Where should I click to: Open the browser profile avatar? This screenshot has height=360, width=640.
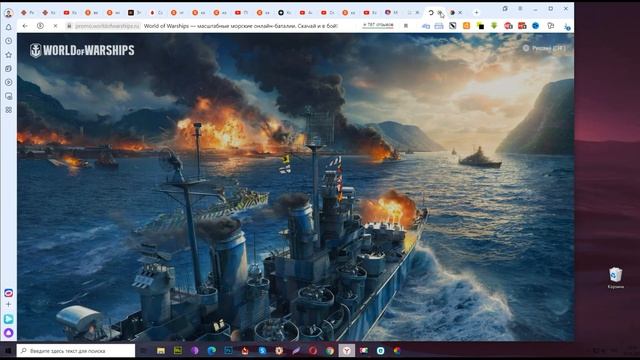(8, 13)
